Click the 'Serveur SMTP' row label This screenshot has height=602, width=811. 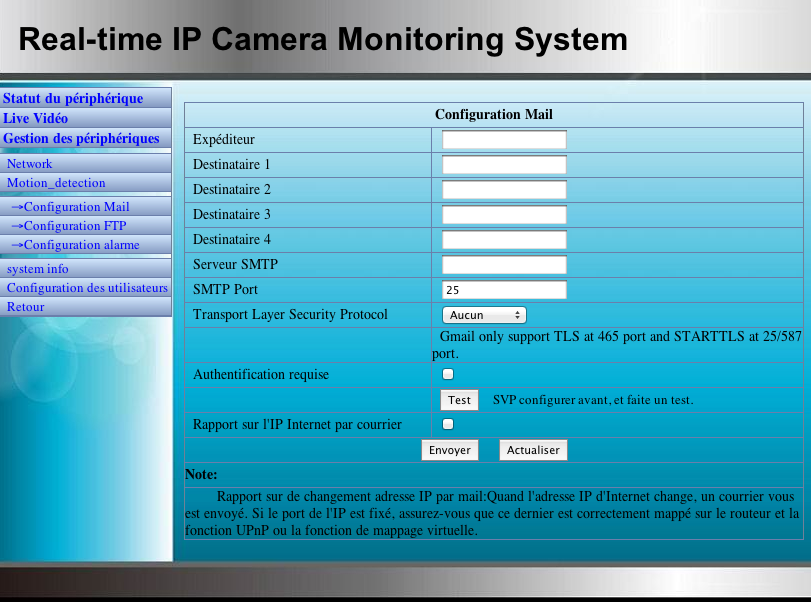[x=235, y=264]
